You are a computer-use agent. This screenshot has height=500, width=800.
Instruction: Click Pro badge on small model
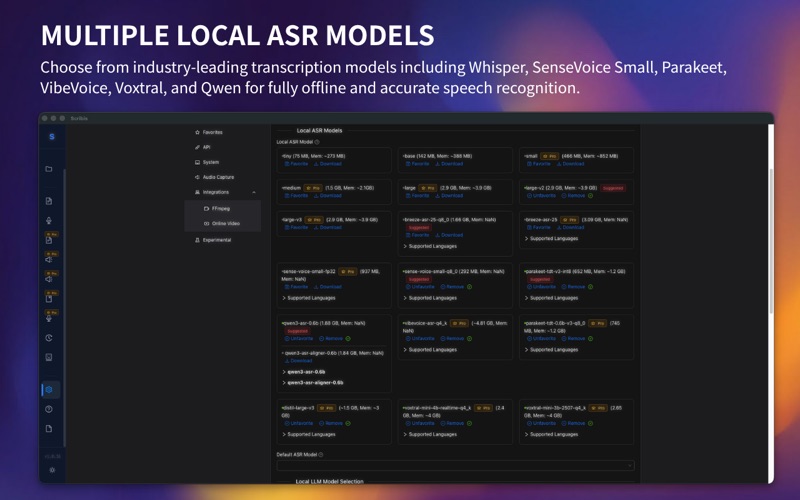549,156
